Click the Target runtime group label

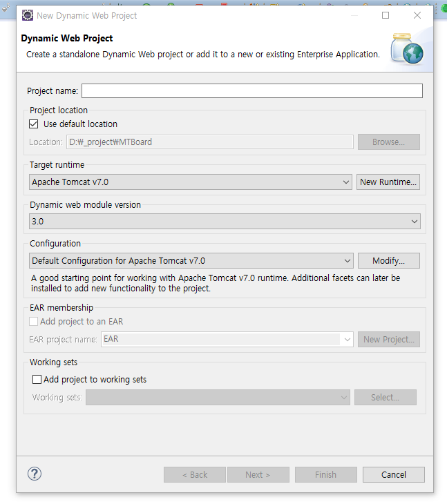(57, 164)
